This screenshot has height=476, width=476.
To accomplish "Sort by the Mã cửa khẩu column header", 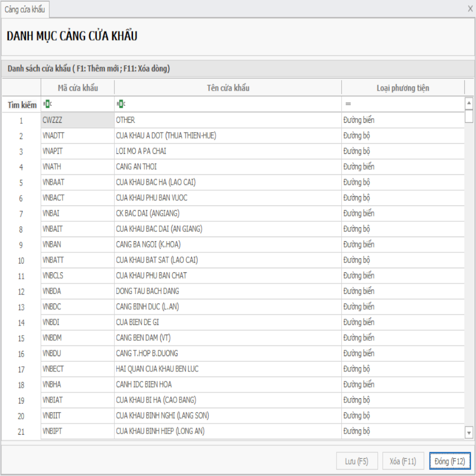I will (x=78, y=88).
